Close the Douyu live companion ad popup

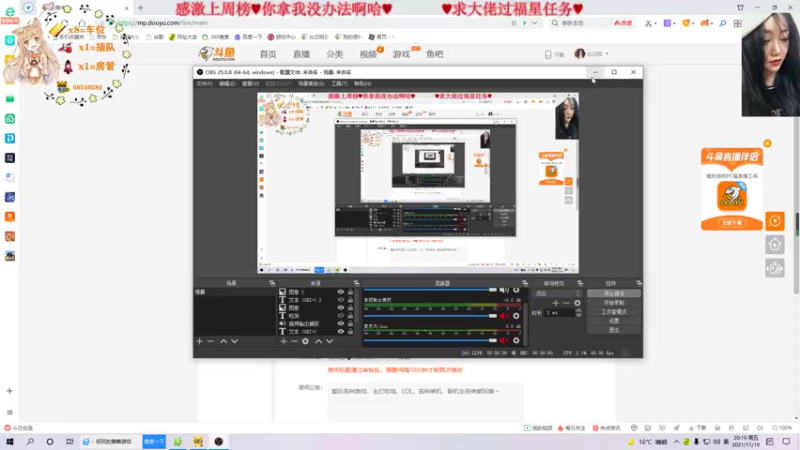point(767,143)
